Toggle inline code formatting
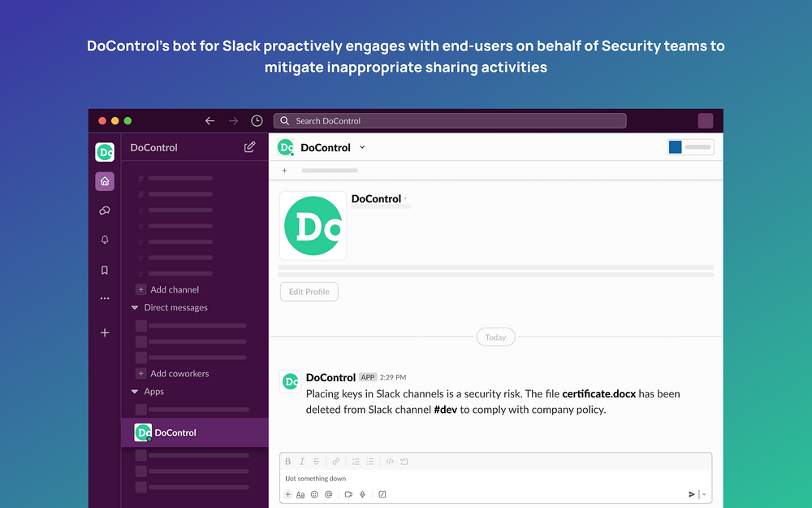 (x=390, y=462)
